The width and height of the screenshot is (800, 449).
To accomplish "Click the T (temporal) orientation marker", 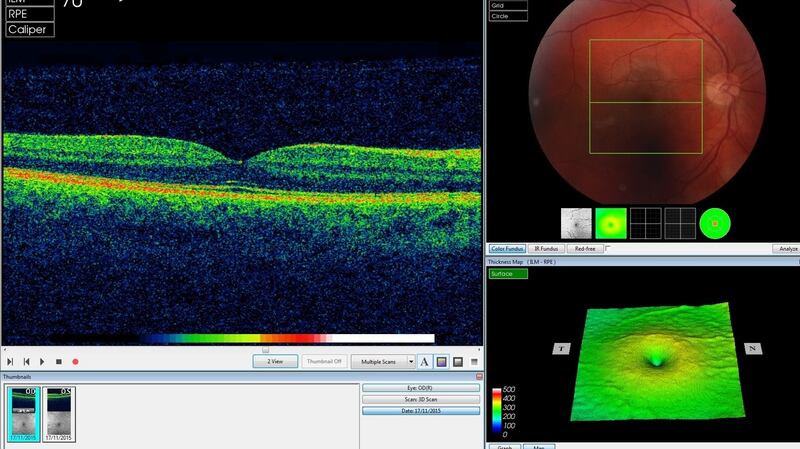I will [x=562, y=348].
